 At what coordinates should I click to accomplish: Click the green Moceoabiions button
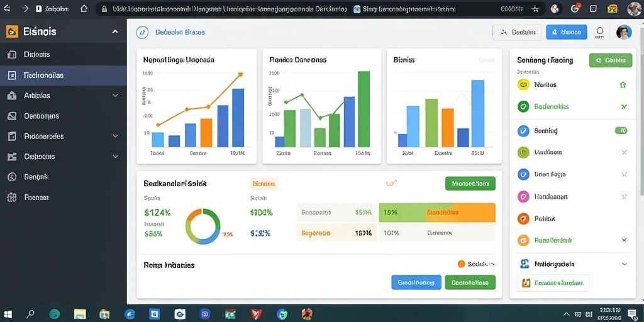pos(470,184)
